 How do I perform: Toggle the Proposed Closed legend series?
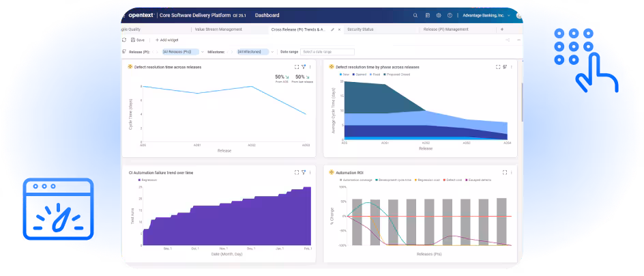[397, 74]
